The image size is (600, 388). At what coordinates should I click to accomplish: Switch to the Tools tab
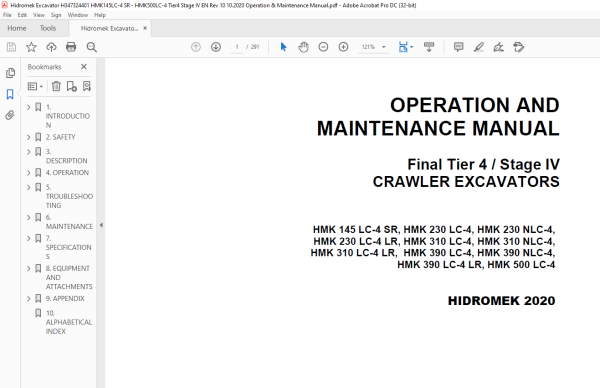pyautogui.click(x=48, y=28)
